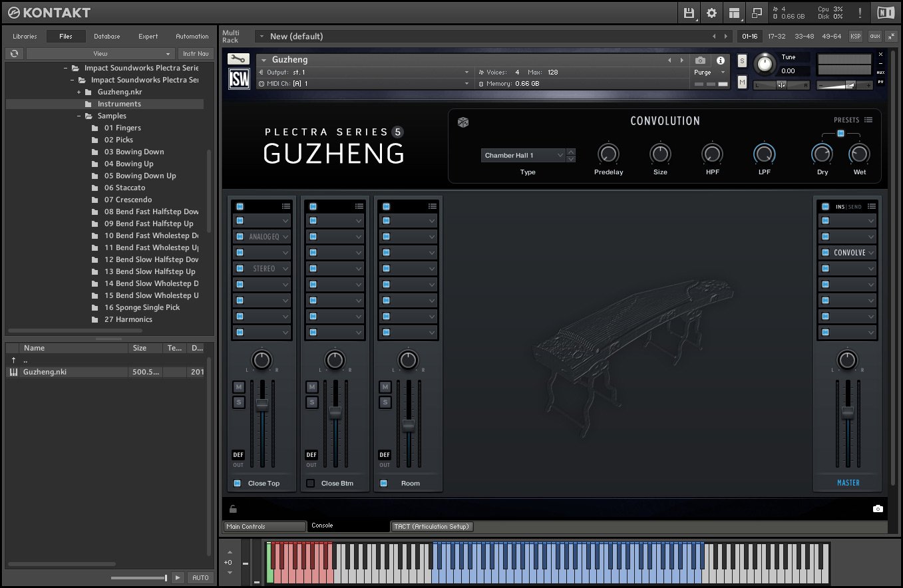The width and height of the screenshot is (903, 588).
Task: Open the Chamber Hall 1 type dropdown
Action: click(523, 155)
